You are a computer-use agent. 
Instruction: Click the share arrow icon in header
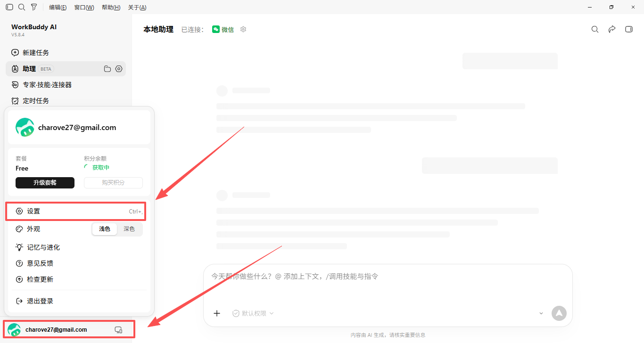(612, 29)
